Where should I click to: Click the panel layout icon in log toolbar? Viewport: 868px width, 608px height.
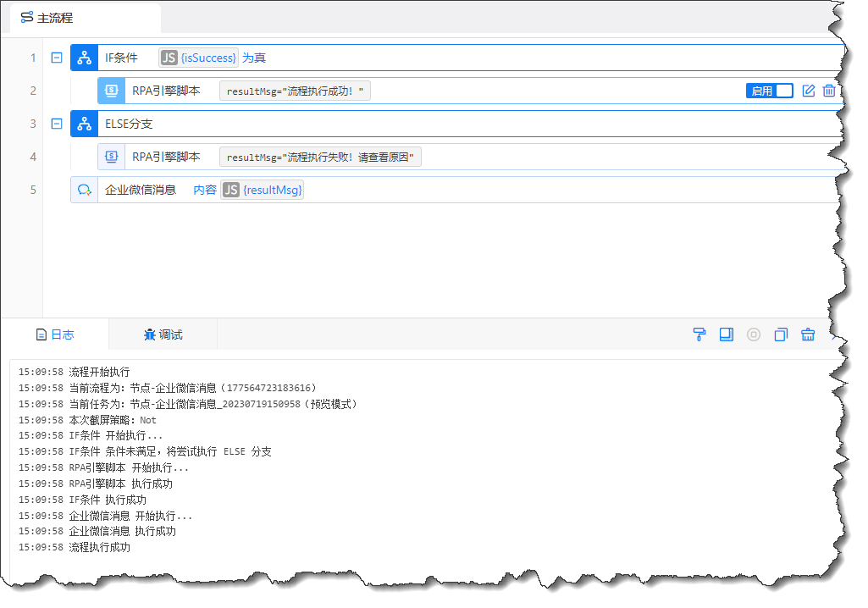coord(727,334)
